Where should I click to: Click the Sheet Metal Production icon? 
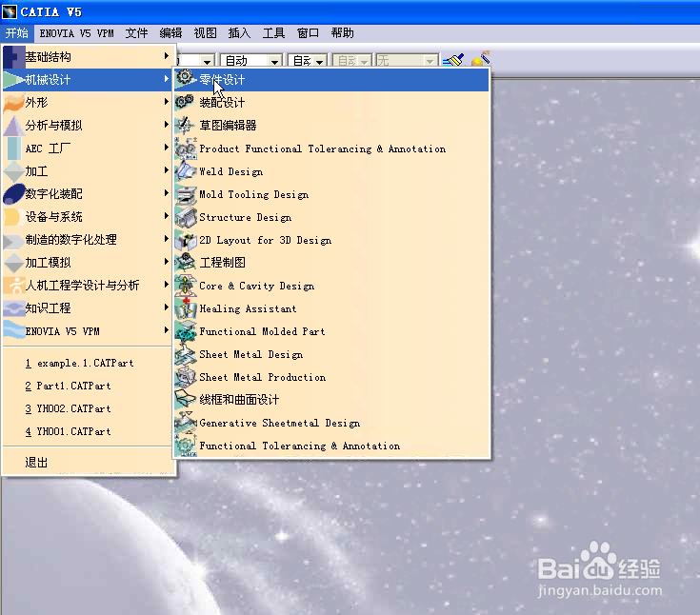(185, 377)
